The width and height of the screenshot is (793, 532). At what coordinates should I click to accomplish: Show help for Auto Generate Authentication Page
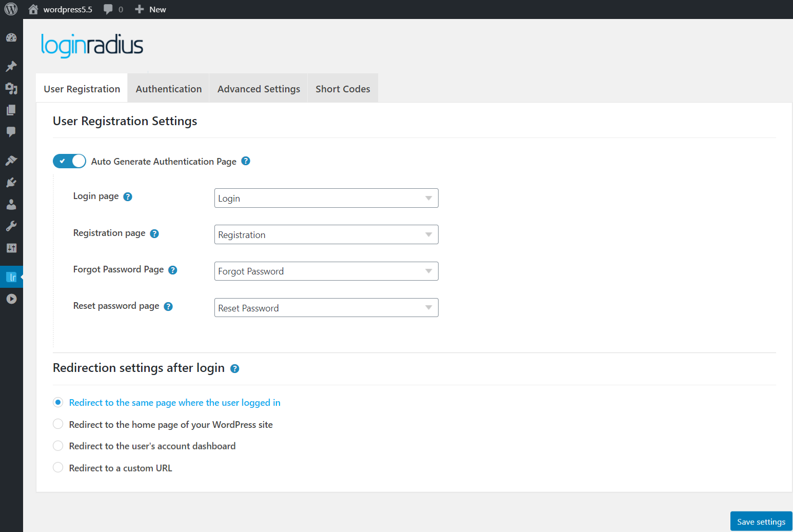[x=246, y=161]
